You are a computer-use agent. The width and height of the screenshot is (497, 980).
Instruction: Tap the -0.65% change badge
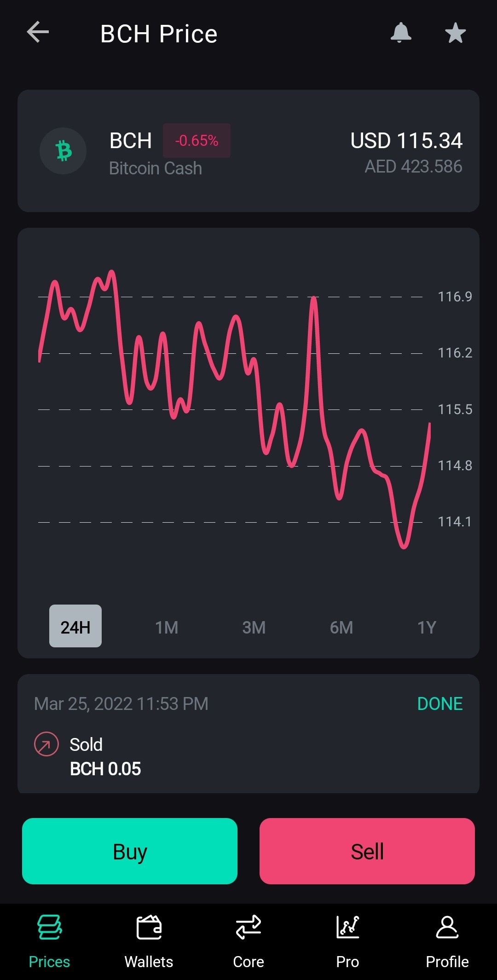click(x=196, y=140)
